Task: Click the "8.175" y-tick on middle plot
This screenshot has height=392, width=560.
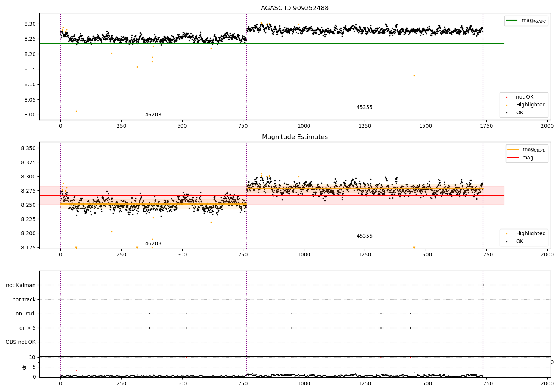Action: (28, 248)
